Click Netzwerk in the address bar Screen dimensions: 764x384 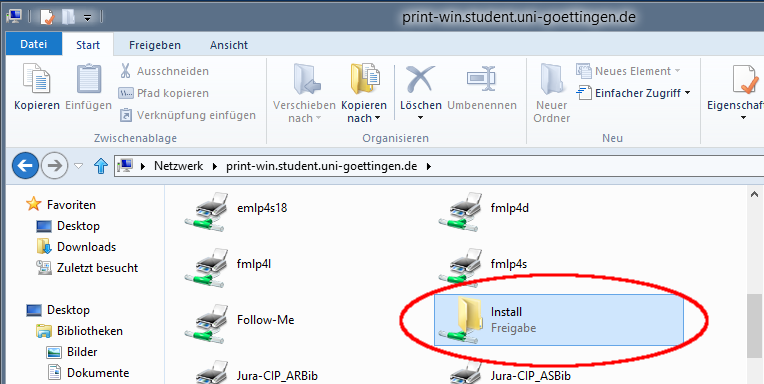pyautogui.click(x=178, y=166)
